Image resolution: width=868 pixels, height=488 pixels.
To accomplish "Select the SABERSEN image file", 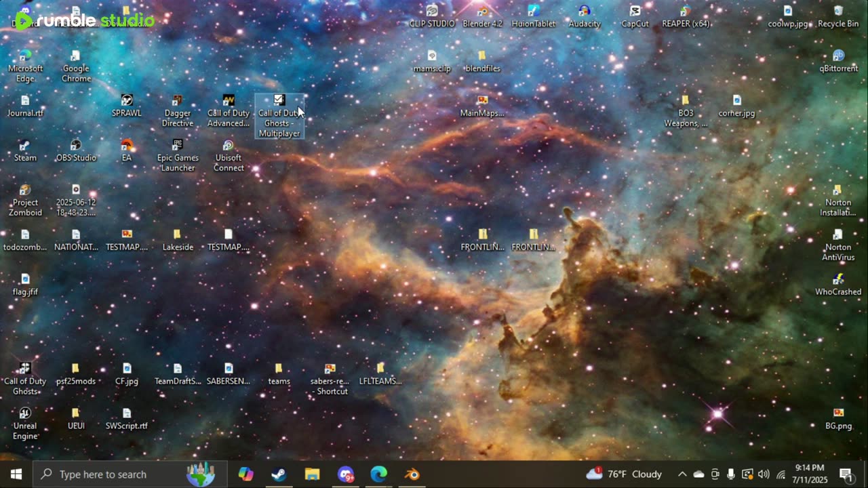I will (x=229, y=374).
